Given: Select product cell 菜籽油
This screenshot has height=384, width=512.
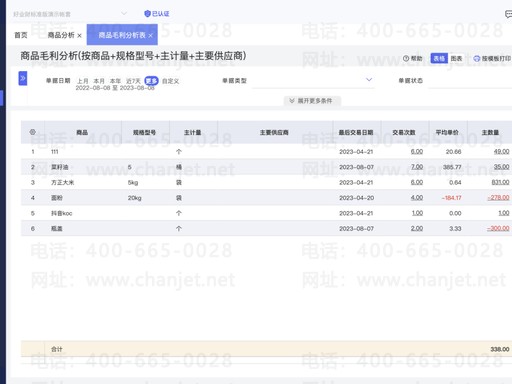Looking at the screenshot, I should point(60,167).
